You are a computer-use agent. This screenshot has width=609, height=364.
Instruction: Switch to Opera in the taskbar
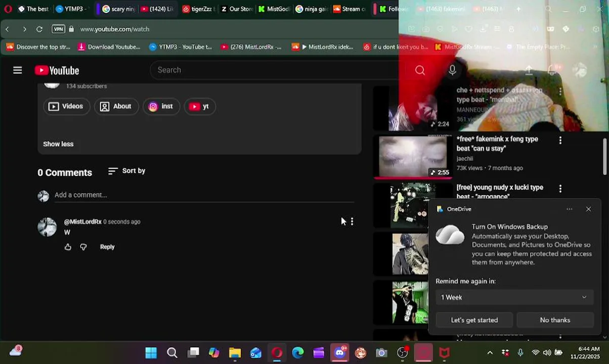pos(277,353)
